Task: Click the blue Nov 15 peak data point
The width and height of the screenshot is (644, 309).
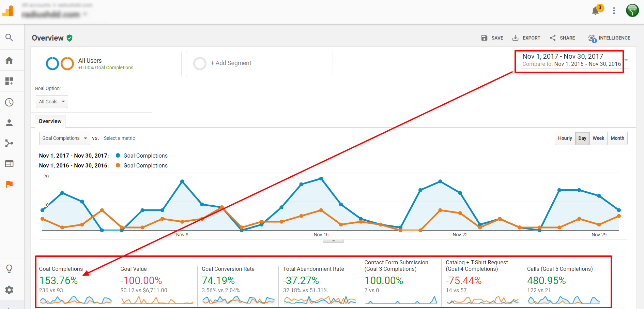Action: click(x=321, y=178)
